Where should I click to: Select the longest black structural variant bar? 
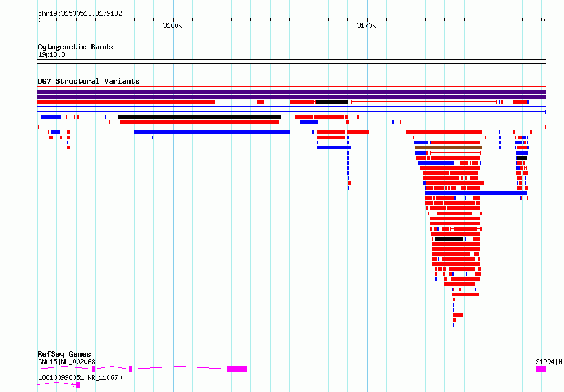pos(200,117)
